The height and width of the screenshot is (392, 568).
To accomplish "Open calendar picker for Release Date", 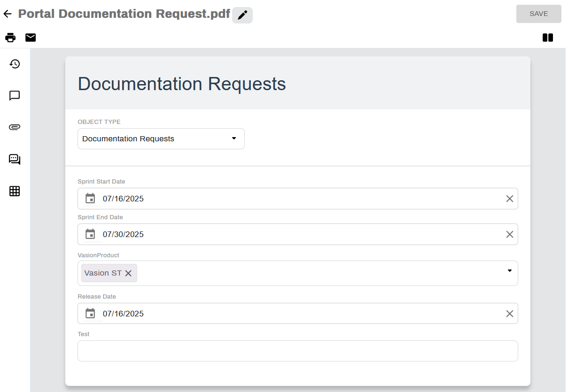I will [90, 313].
